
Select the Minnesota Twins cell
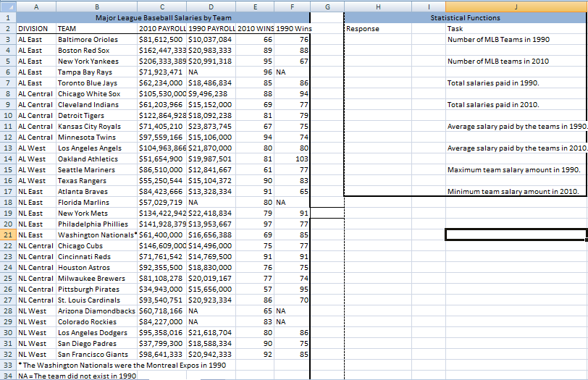coord(97,137)
